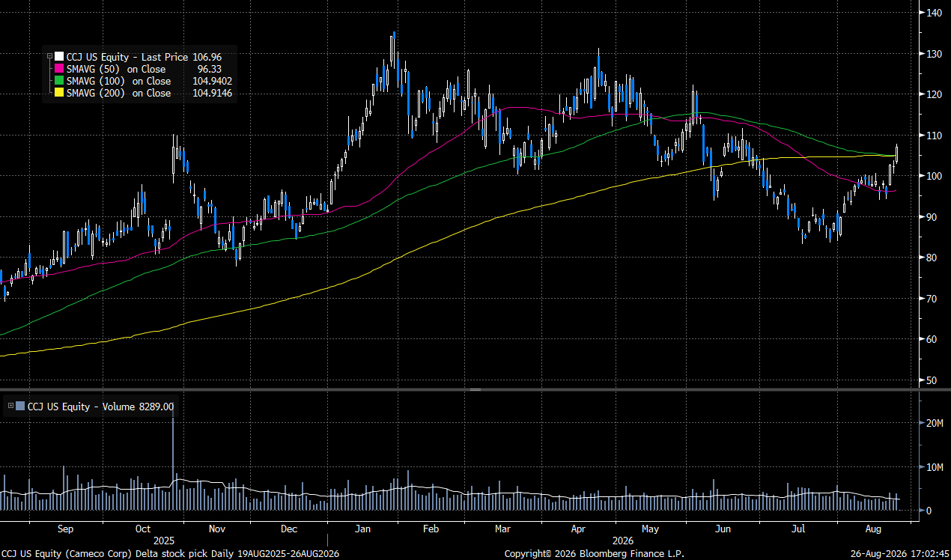Image resolution: width=951 pixels, height=560 pixels.
Task: Click the 50 price axis label
Action: pyautogui.click(x=932, y=380)
